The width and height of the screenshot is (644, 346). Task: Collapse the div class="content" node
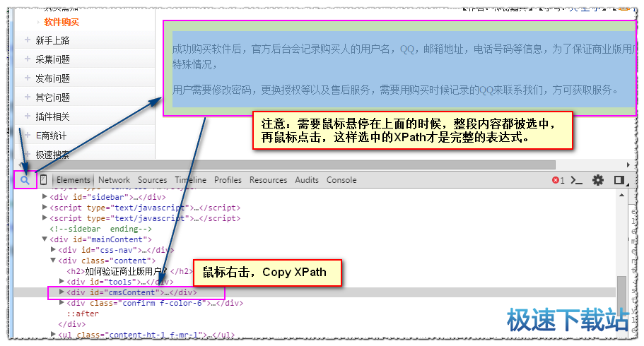53,261
